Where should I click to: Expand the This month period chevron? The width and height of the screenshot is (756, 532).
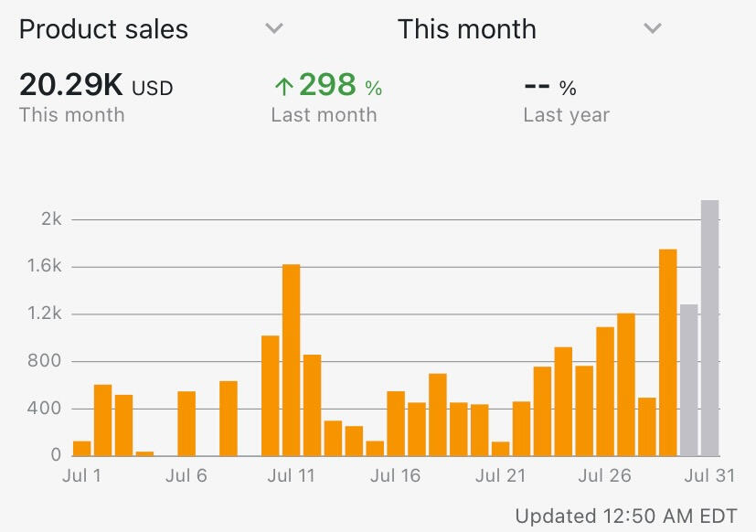(652, 29)
